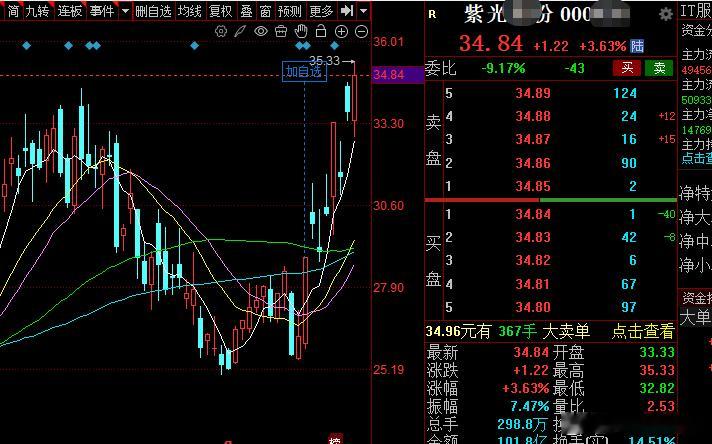Click the 点击查 link in right sidebar
Screen dimensions: 712x444
[697, 158]
